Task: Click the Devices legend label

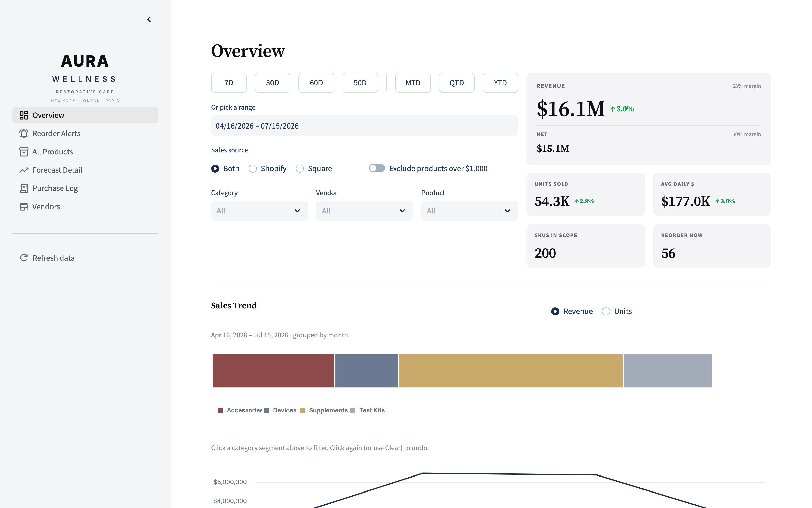Action: [x=284, y=410]
